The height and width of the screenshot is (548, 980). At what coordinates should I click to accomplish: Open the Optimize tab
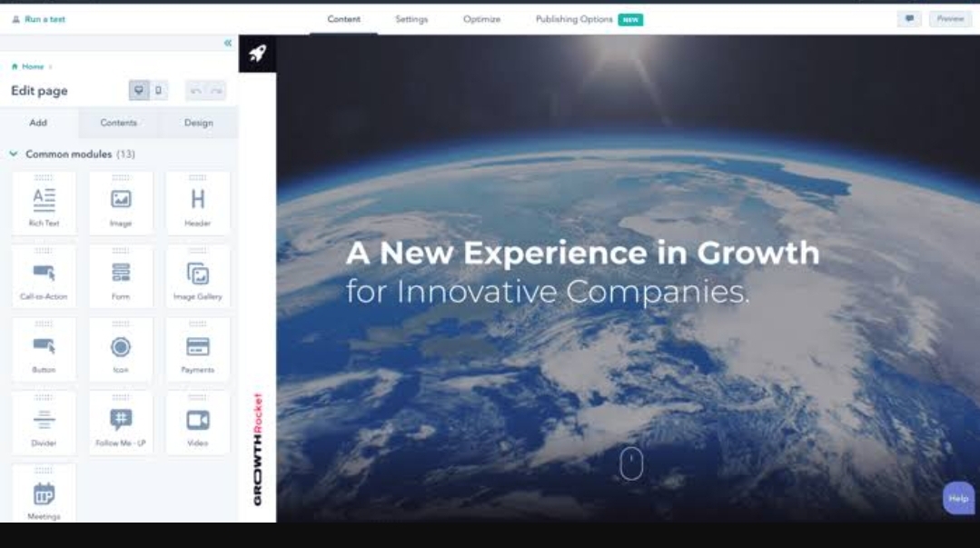[482, 19]
